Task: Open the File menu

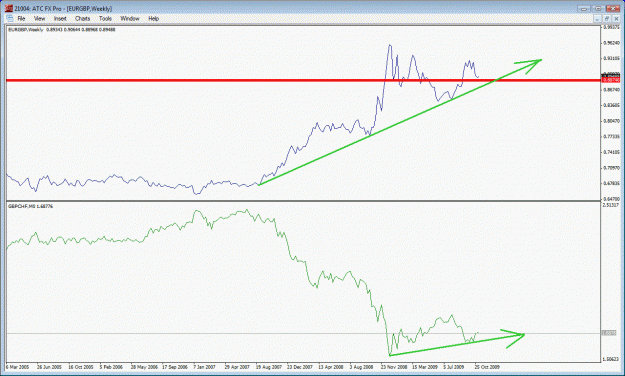Action: [x=21, y=18]
